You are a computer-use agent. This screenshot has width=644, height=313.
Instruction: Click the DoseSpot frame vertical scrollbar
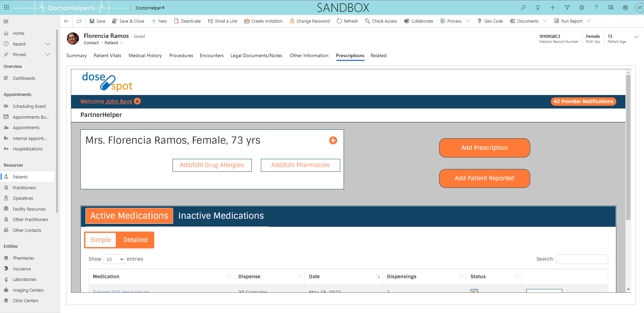click(628, 147)
